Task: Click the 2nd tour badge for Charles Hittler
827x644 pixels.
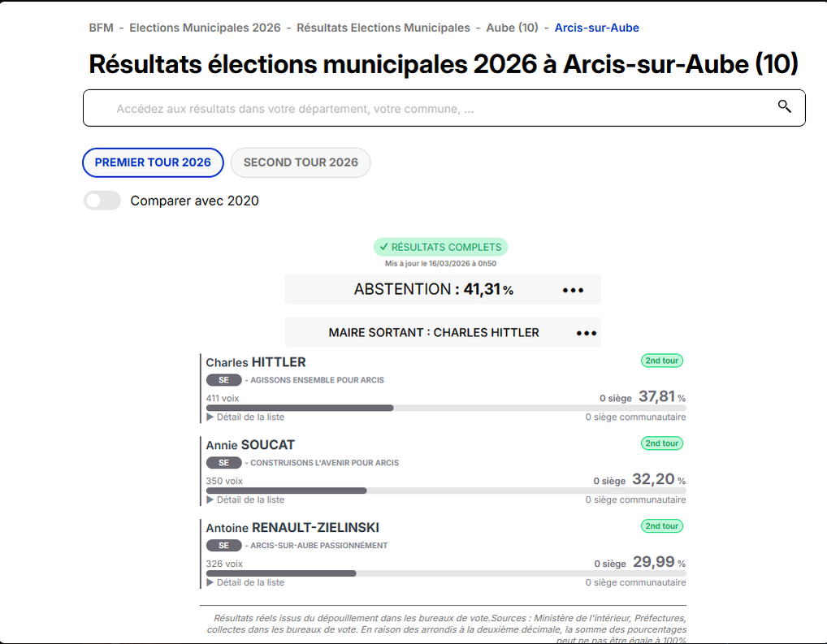Action: [661, 361]
